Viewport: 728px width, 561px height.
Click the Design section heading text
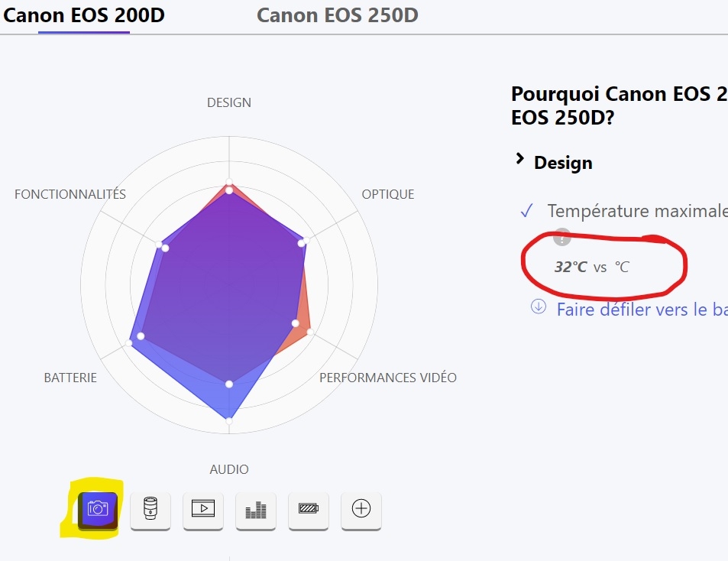pyautogui.click(x=563, y=163)
